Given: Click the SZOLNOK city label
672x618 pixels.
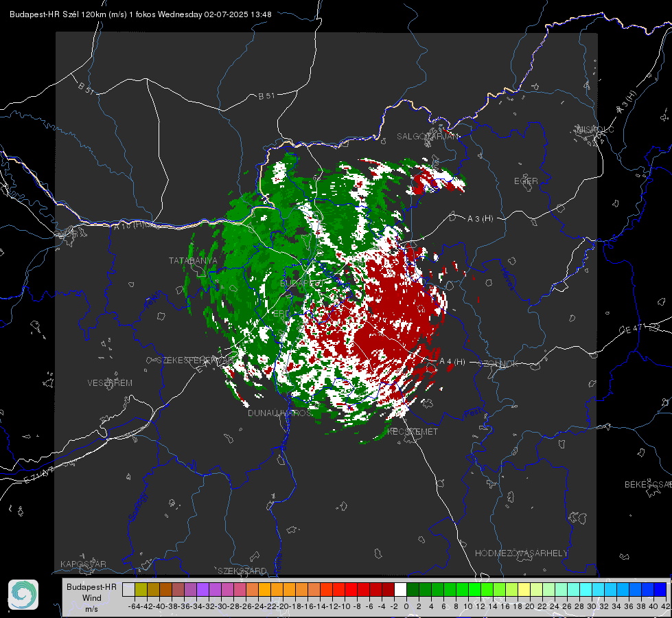Looking at the screenshot, I should pos(498,364).
